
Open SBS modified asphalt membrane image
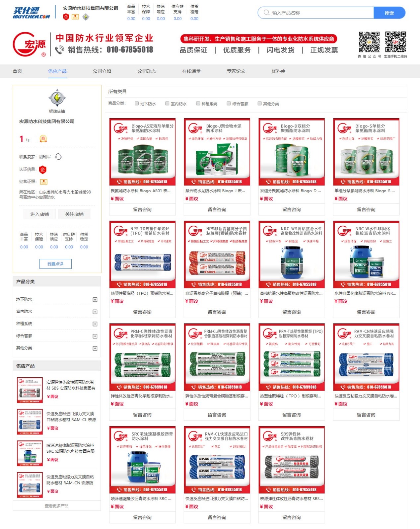292,460
